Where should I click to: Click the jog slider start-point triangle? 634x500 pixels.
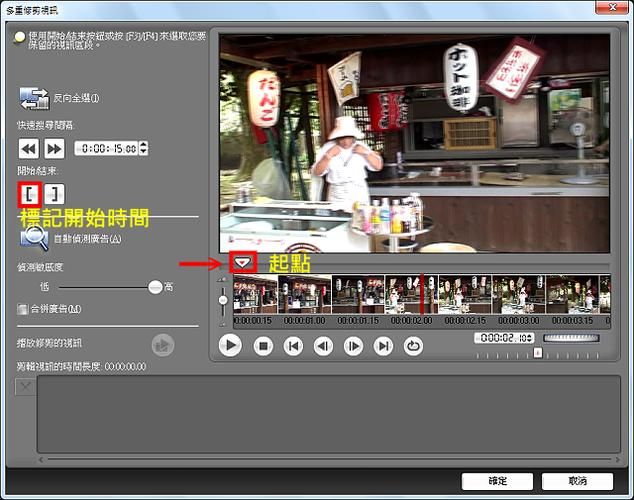(x=242, y=263)
